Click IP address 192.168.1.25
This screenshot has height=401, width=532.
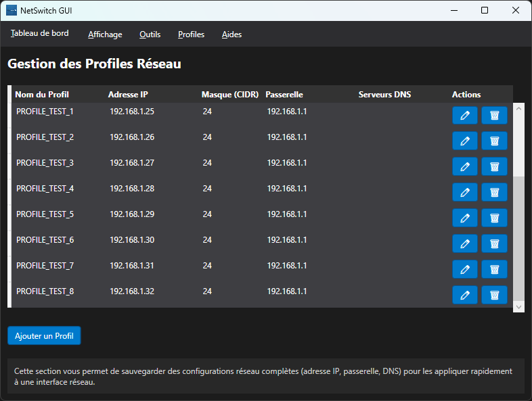click(x=132, y=112)
